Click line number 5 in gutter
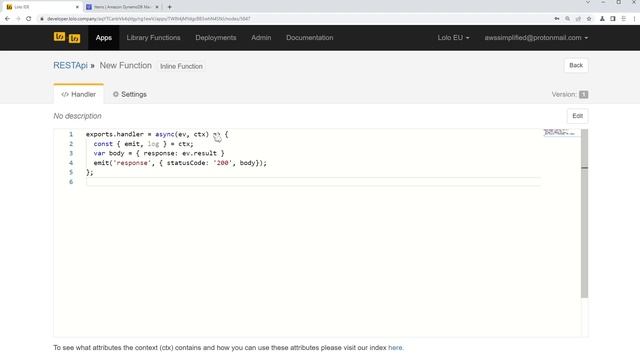This screenshot has height=360, width=640. (71, 172)
